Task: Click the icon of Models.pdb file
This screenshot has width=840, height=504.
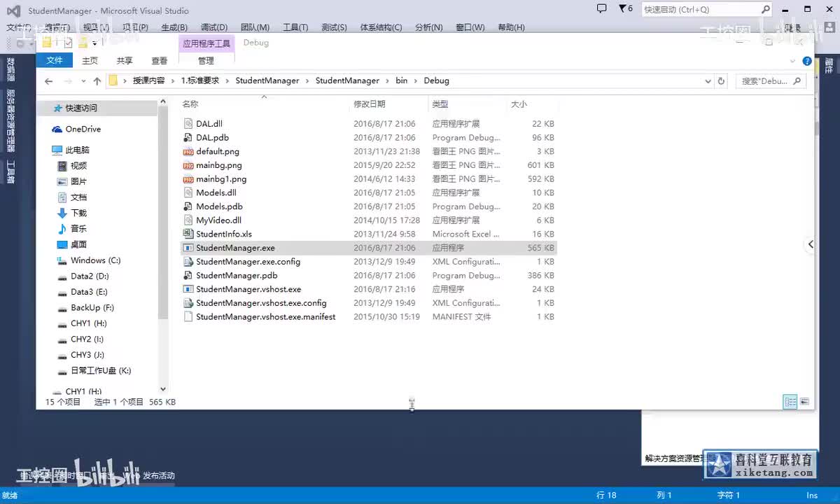Action: (x=188, y=206)
